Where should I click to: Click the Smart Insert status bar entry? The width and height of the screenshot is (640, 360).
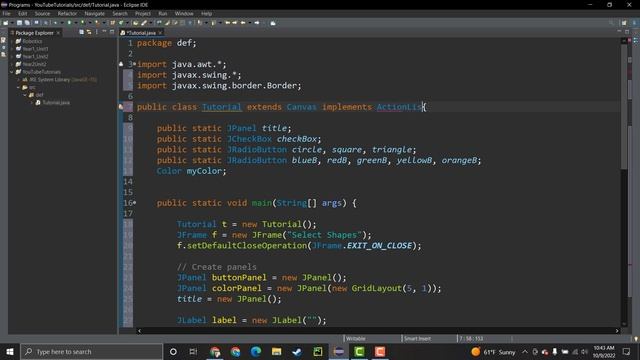(x=417, y=338)
